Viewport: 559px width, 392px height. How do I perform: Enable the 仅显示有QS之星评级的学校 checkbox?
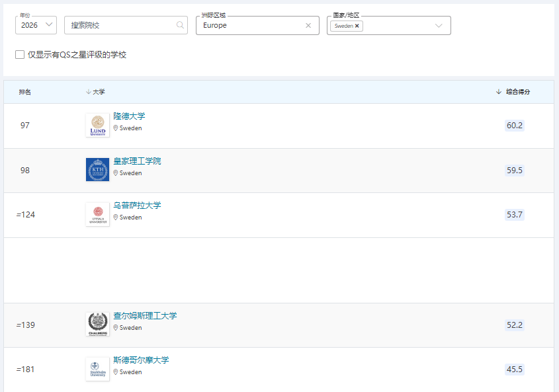pos(20,54)
